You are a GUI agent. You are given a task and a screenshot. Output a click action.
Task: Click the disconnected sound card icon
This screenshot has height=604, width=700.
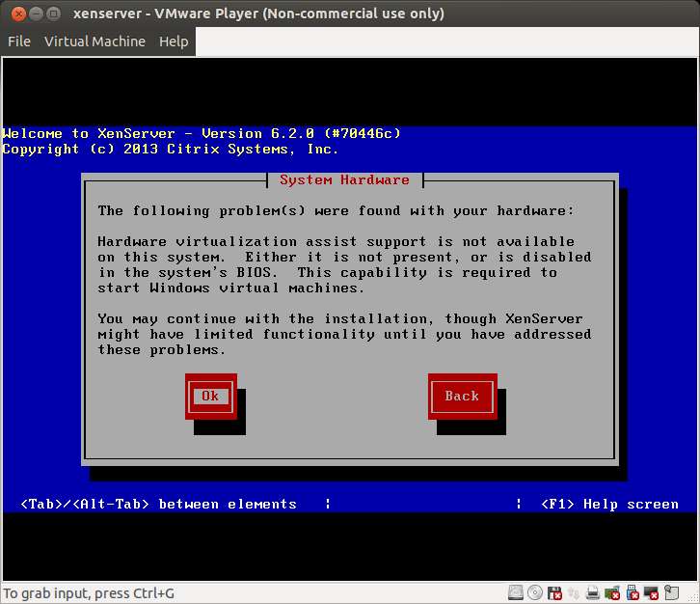(x=612, y=592)
